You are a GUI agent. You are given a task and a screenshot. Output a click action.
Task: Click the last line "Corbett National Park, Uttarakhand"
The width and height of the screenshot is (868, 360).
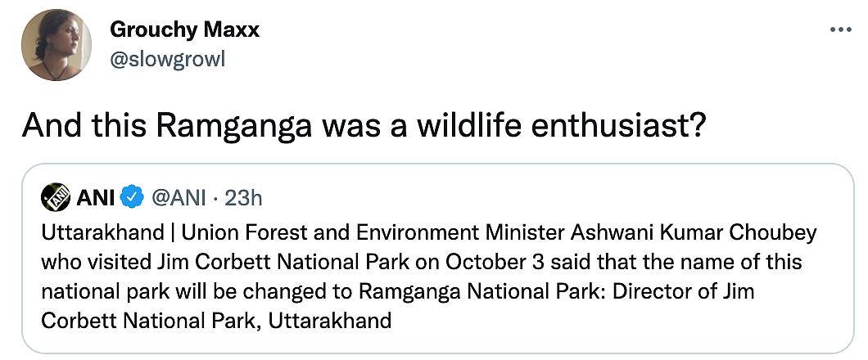coord(216,321)
